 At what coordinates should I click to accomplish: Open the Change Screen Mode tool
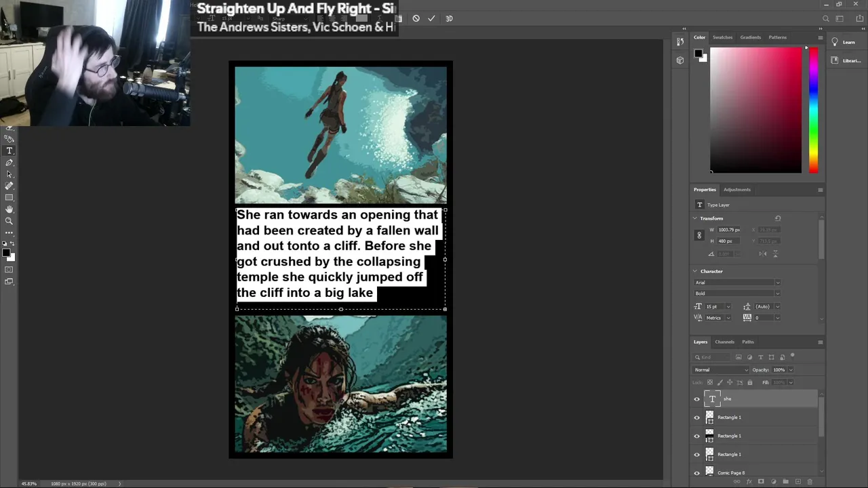coord(9,281)
